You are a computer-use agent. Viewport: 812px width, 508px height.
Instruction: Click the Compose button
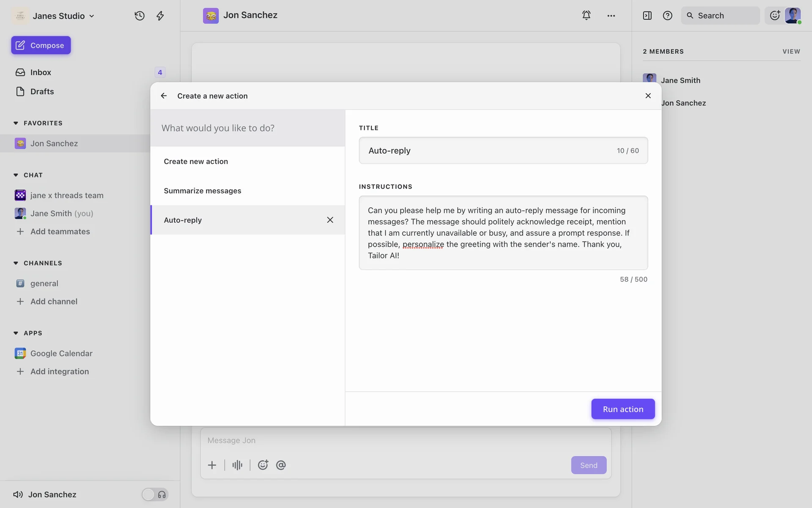pyautogui.click(x=41, y=45)
